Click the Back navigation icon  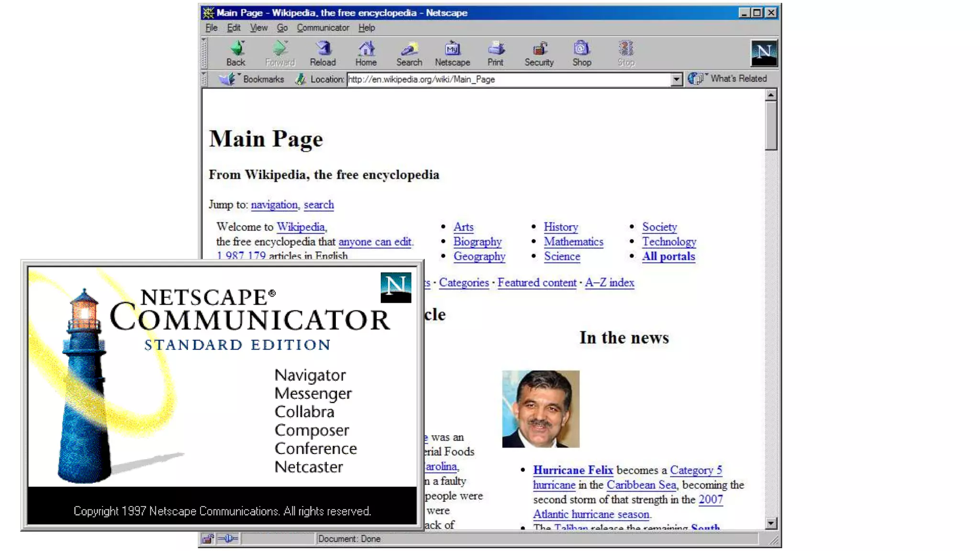[x=236, y=49]
